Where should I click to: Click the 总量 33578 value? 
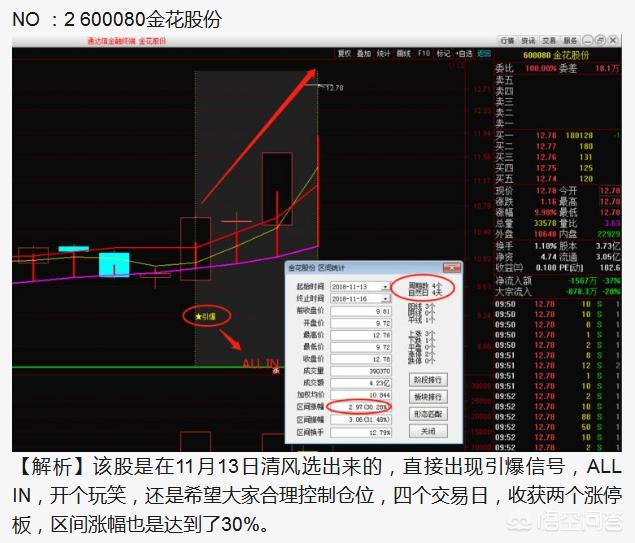[x=545, y=223]
